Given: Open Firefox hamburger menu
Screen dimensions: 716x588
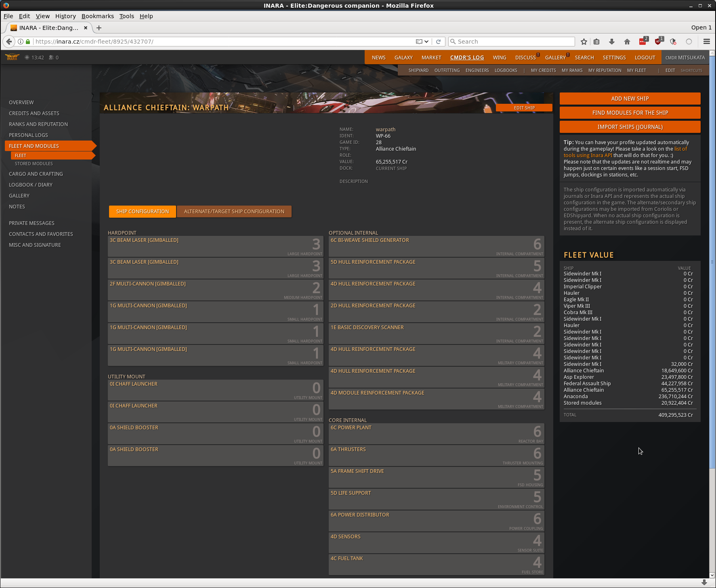Looking at the screenshot, I should tap(707, 42).
